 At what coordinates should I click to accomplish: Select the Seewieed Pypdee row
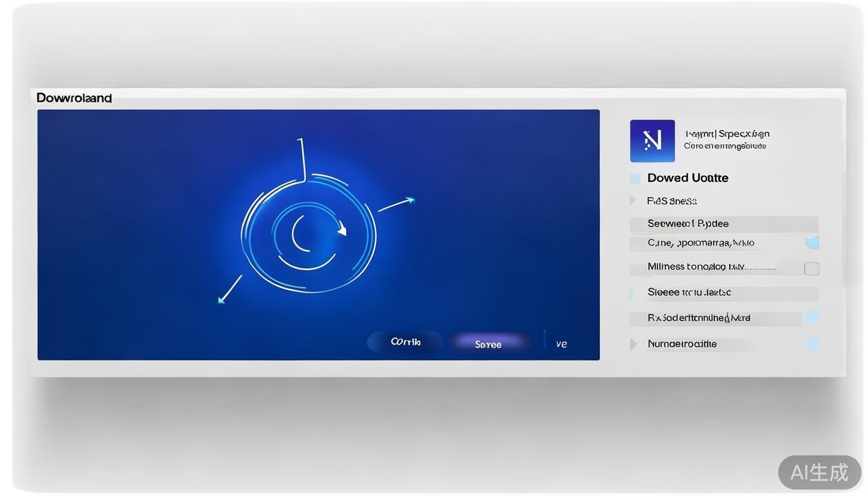[723, 224]
